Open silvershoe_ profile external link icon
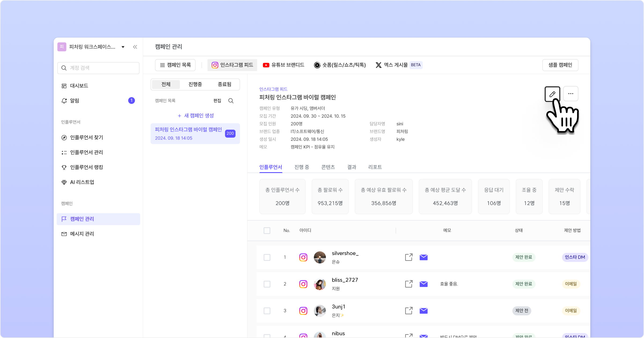This screenshot has width=644, height=338. [409, 257]
